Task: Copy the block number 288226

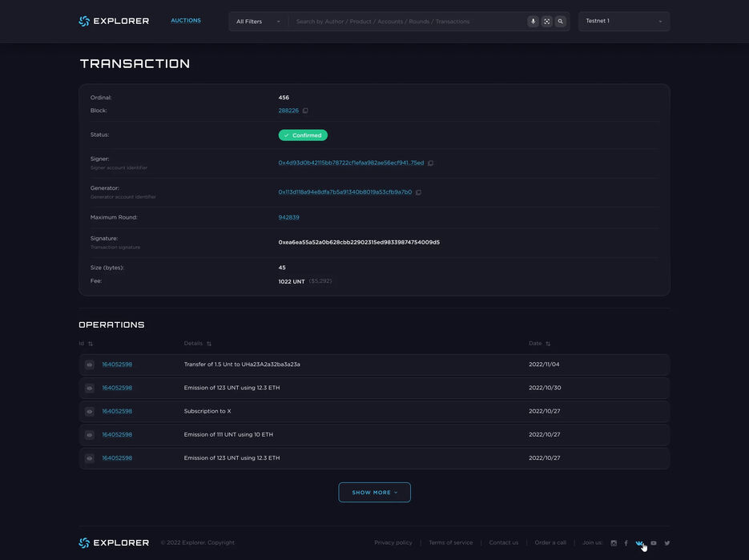Action: 305,111
